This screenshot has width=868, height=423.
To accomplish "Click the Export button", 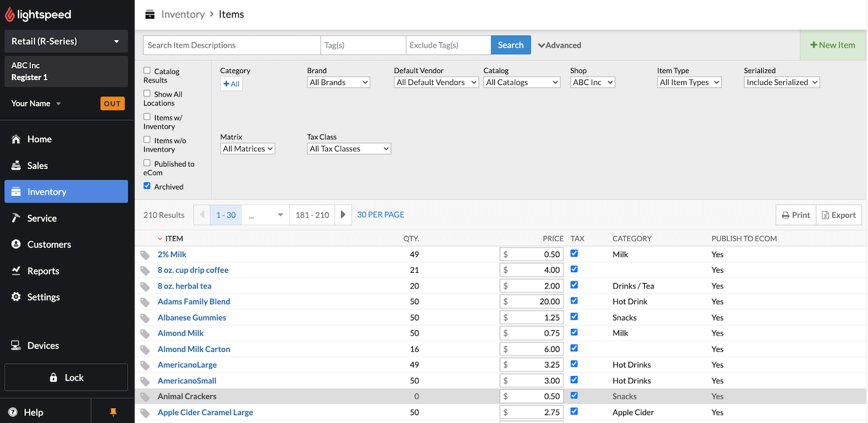I will [x=839, y=215].
